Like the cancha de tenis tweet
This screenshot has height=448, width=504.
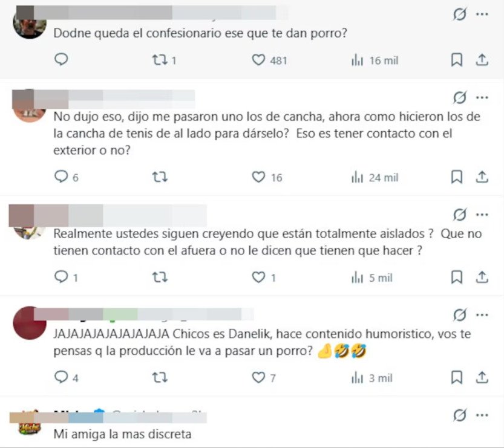(x=267, y=177)
